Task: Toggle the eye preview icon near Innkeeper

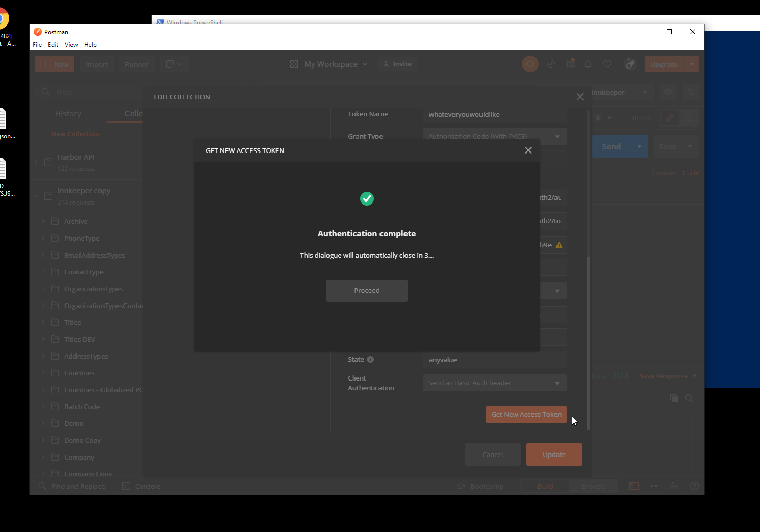Action: pyautogui.click(x=668, y=92)
